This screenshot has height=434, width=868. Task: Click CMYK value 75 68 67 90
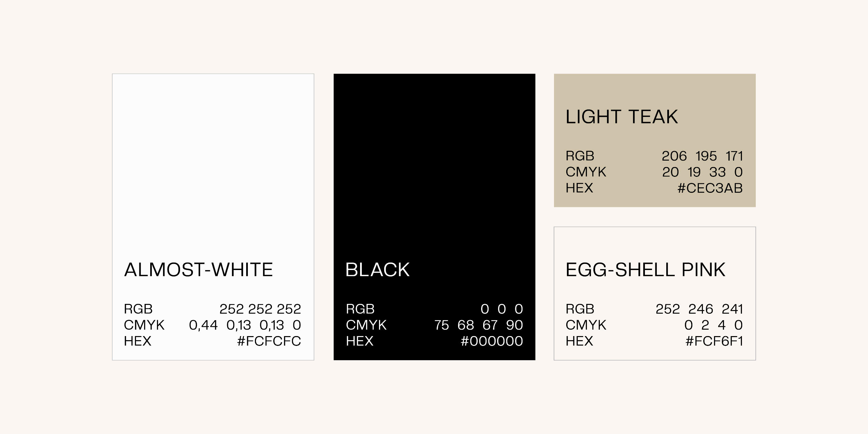click(x=478, y=325)
